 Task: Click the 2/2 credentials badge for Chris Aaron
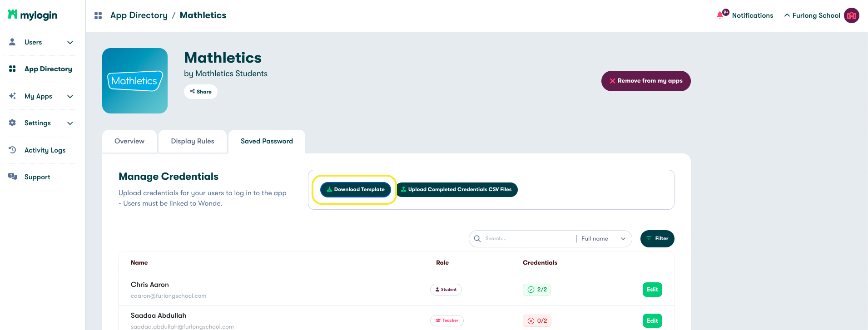[x=537, y=290]
